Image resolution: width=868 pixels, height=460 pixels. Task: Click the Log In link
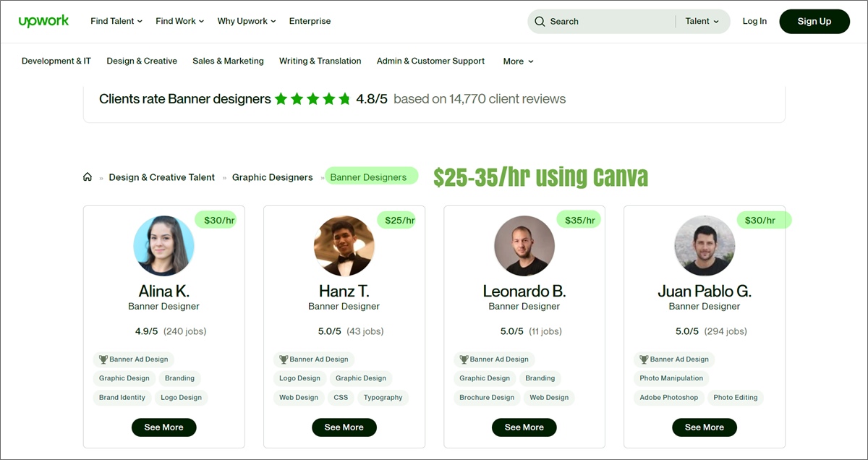pos(754,21)
